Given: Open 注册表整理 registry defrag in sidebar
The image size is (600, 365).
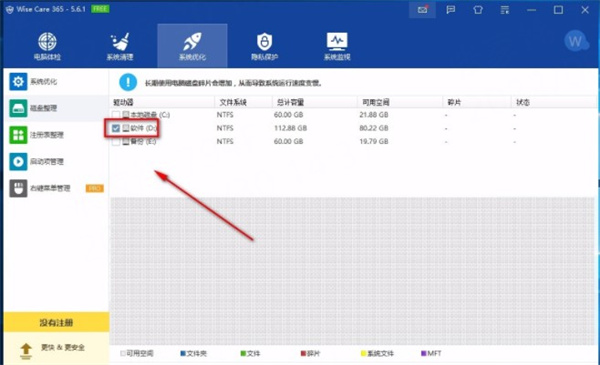Looking at the screenshot, I should 56,135.
